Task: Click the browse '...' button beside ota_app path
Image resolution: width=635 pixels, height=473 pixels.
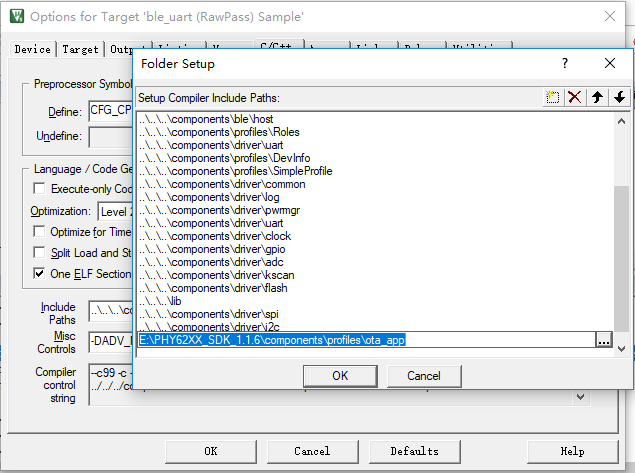Action: pos(603,340)
